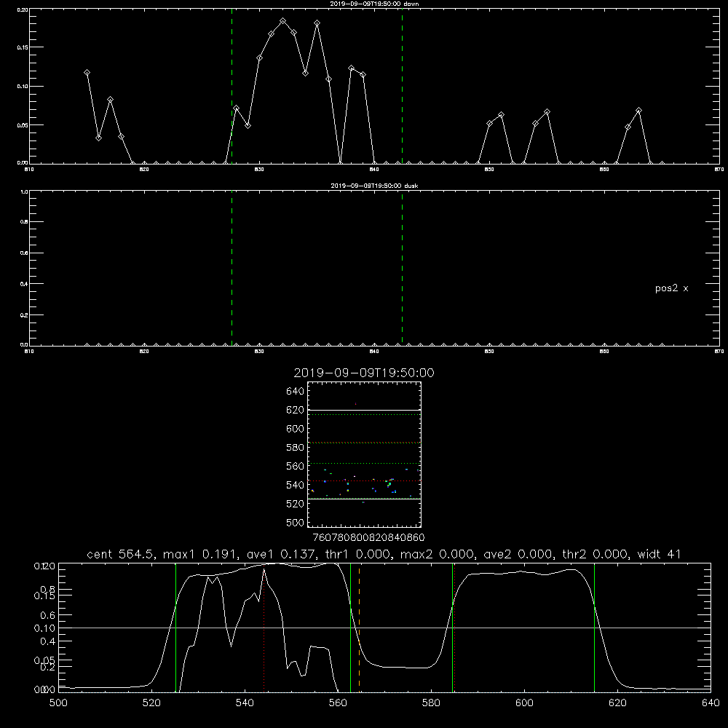
Task: Click the right green dashed line in dawn plot
Action: 402,86
